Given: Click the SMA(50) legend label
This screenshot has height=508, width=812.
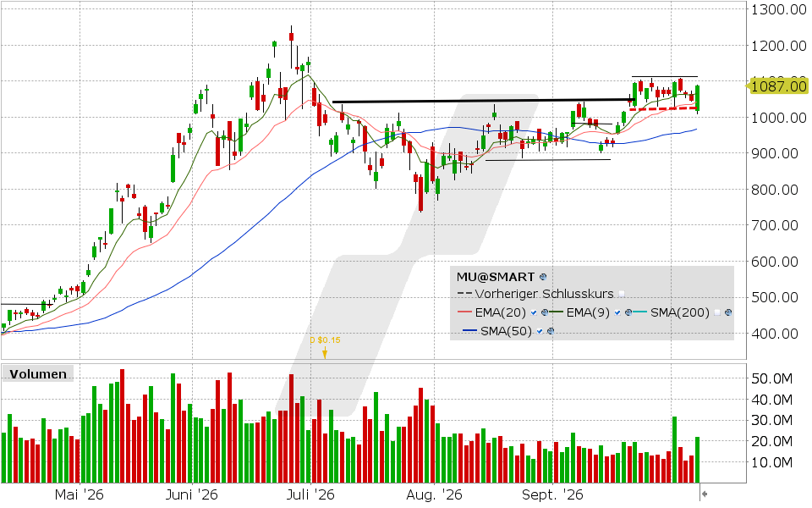Looking at the screenshot, I should tap(506, 331).
